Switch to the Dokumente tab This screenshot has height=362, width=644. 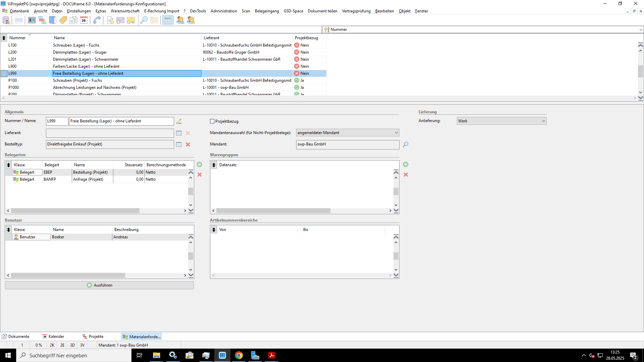pyautogui.click(x=16, y=337)
